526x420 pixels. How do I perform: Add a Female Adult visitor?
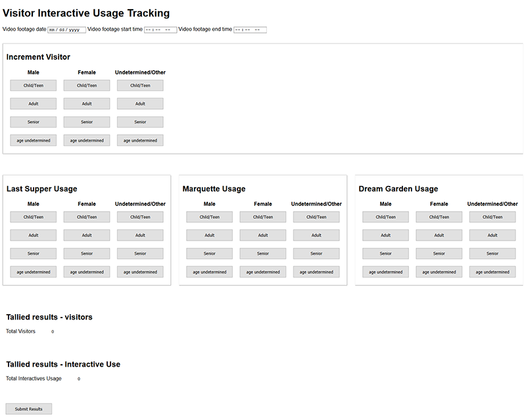tap(87, 104)
